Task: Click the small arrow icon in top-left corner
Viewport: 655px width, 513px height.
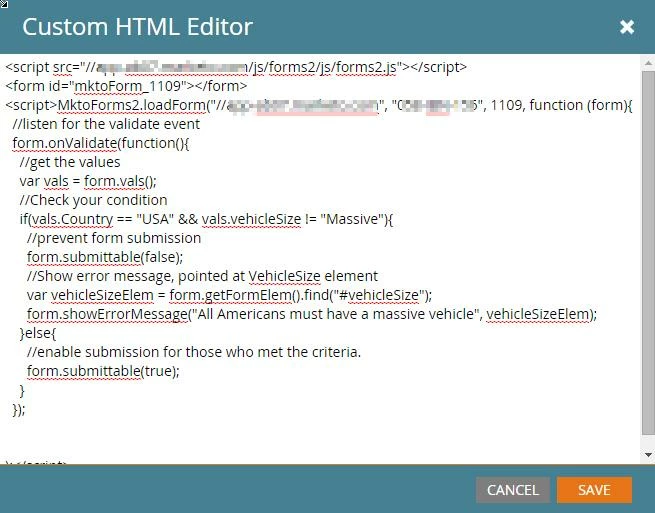Action: click(3, 4)
